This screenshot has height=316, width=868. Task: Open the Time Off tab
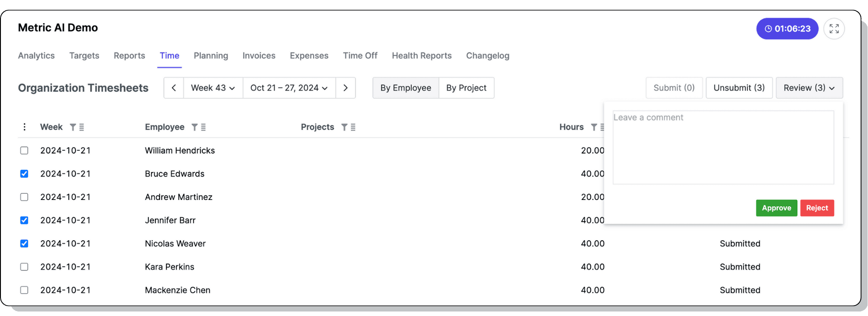coord(360,56)
